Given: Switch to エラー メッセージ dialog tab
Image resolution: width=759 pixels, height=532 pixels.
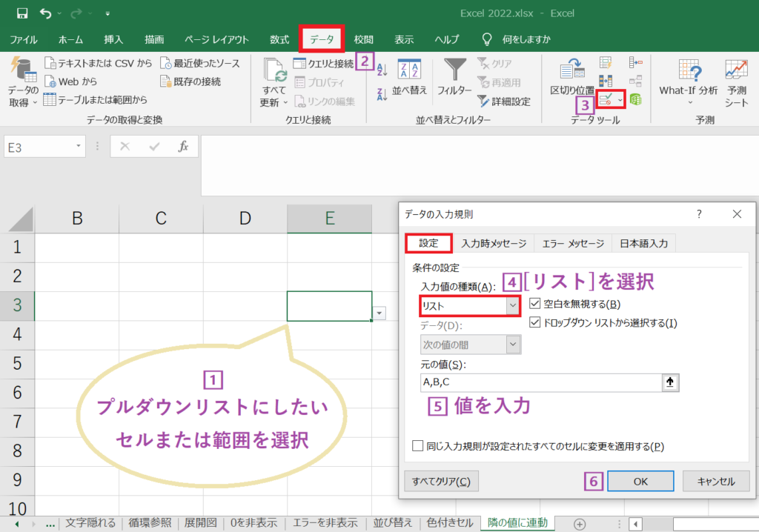Looking at the screenshot, I should 573,244.
